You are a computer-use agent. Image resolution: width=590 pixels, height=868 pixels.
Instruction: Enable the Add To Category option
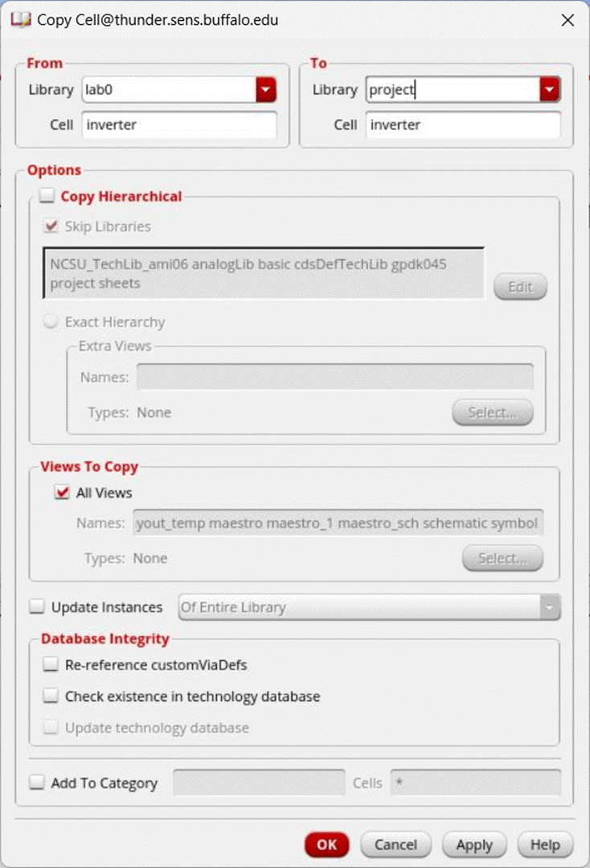click(35, 783)
